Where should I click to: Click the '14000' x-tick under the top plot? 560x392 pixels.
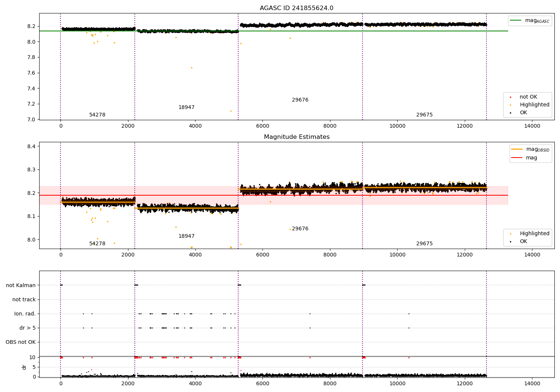pos(532,126)
